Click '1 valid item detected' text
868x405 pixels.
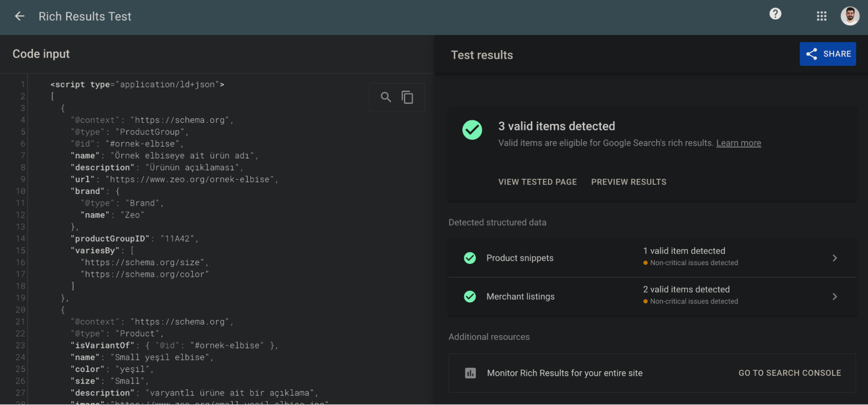(x=684, y=250)
